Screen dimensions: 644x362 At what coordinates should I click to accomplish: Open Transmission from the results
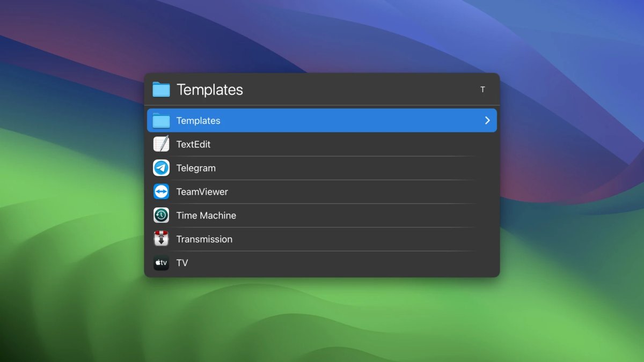204,239
